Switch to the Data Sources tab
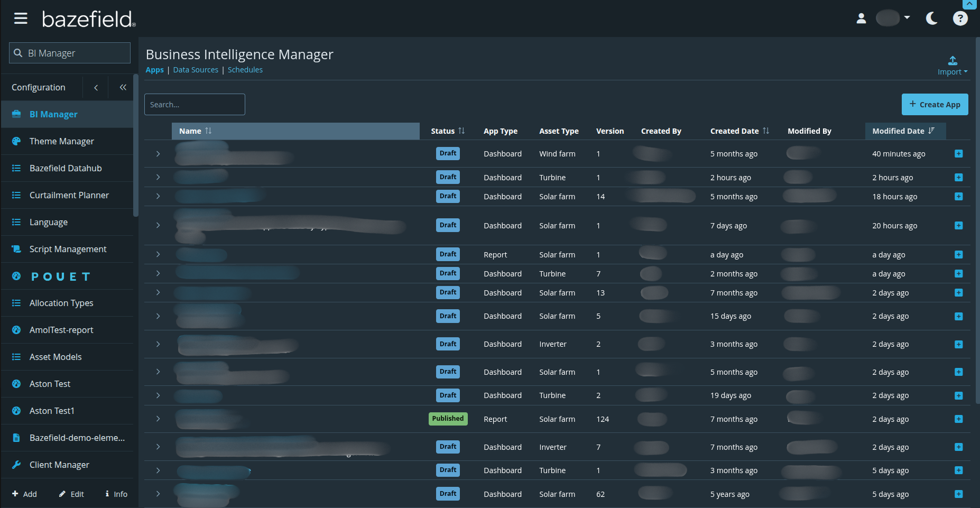The height and width of the screenshot is (508, 980). [196, 70]
